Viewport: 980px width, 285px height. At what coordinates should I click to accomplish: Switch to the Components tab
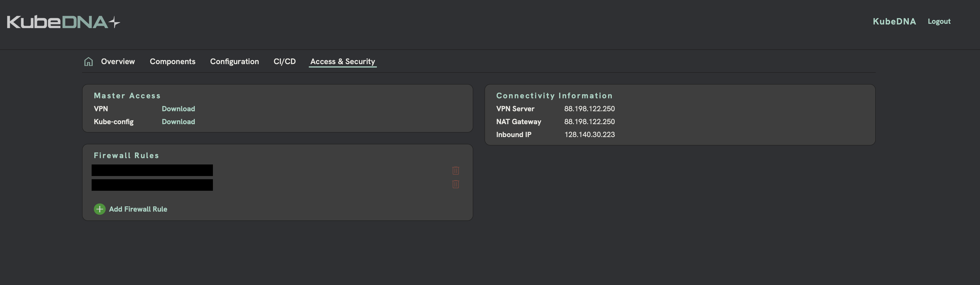click(x=172, y=61)
